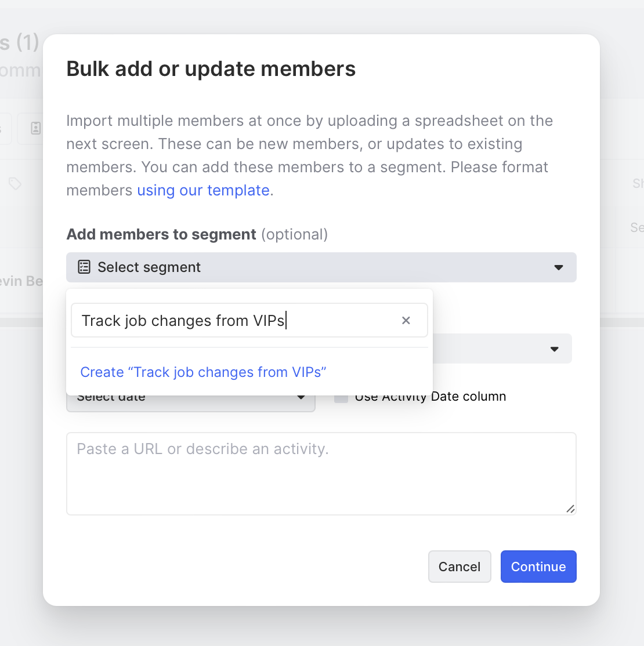Image resolution: width=644 pixels, height=646 pixels.
Task: Cancel the bulk add dialog
Action: click(460, 567)
